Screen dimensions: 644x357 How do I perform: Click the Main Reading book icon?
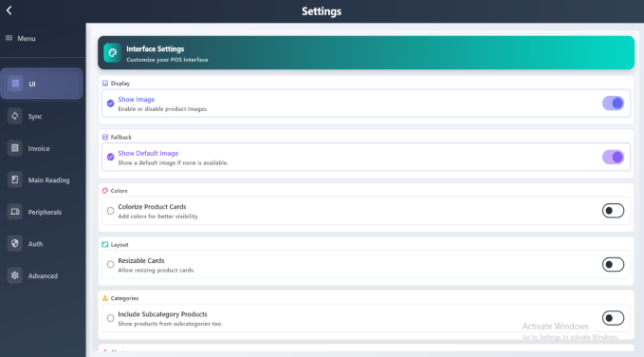click(15, 179)
